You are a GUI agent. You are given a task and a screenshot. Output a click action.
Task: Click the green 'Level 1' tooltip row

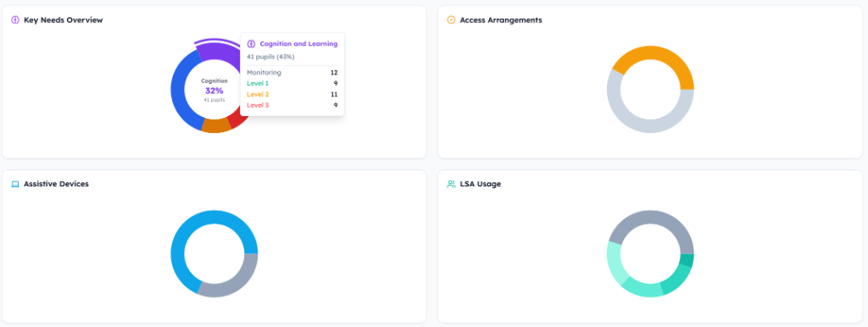pyautogui.click(x=292, y=84)
